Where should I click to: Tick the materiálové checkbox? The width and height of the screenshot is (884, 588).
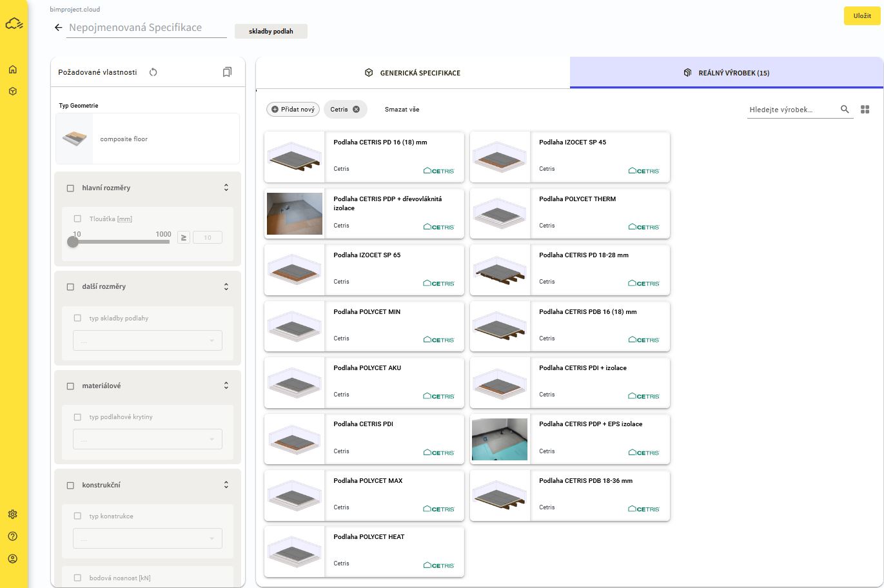click(70, 386)
